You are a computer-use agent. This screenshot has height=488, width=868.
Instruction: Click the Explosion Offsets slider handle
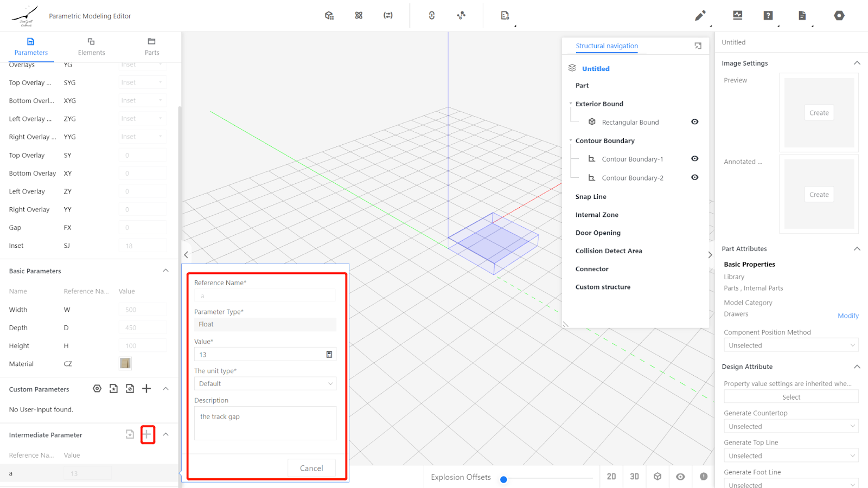[x=503, y=479]
